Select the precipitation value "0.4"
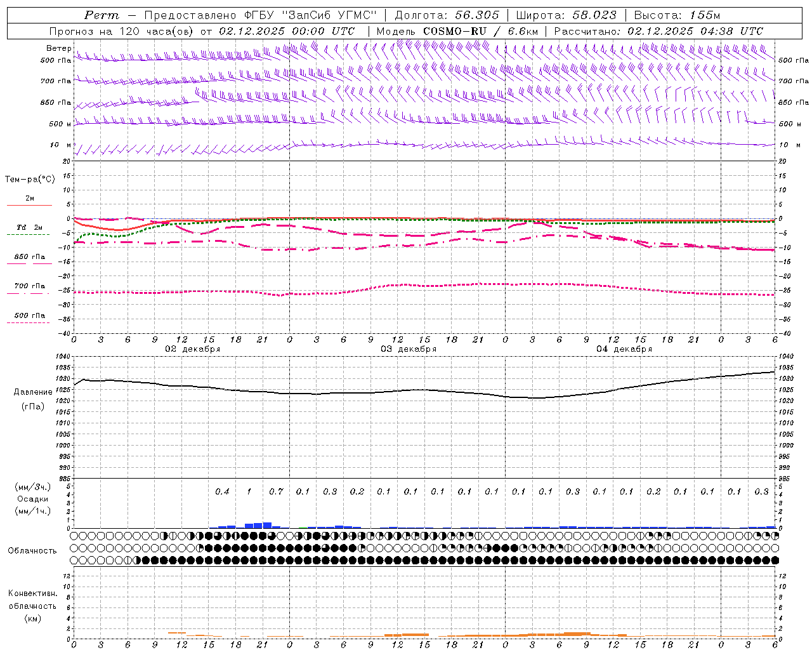 pyautogui.click(x=222, y=491)
